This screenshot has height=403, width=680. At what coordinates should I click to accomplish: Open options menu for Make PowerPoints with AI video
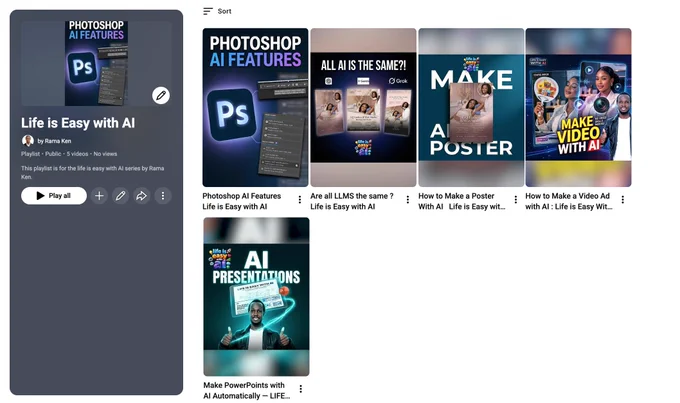pos(301,389)
